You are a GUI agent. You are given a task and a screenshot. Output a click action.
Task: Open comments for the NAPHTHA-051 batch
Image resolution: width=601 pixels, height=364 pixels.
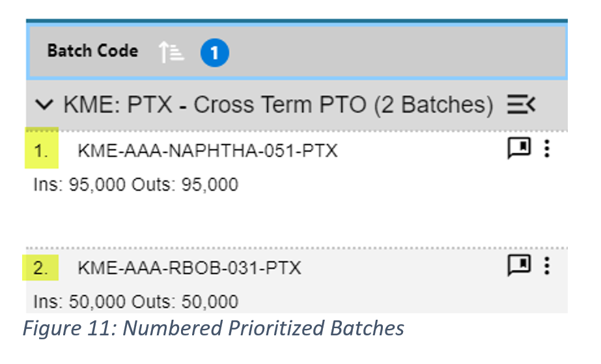click(519, 148)
